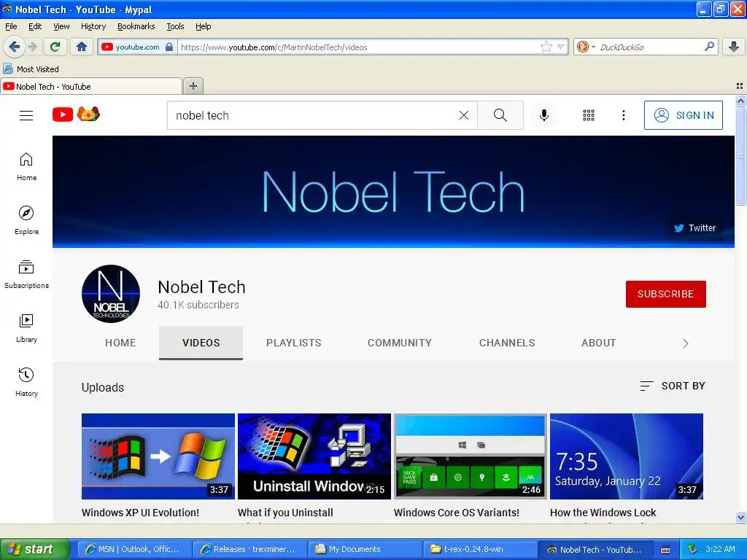Open the Windows Core OS Variants thumbnail
747x560 pixels.
click(x=471, y=456)
